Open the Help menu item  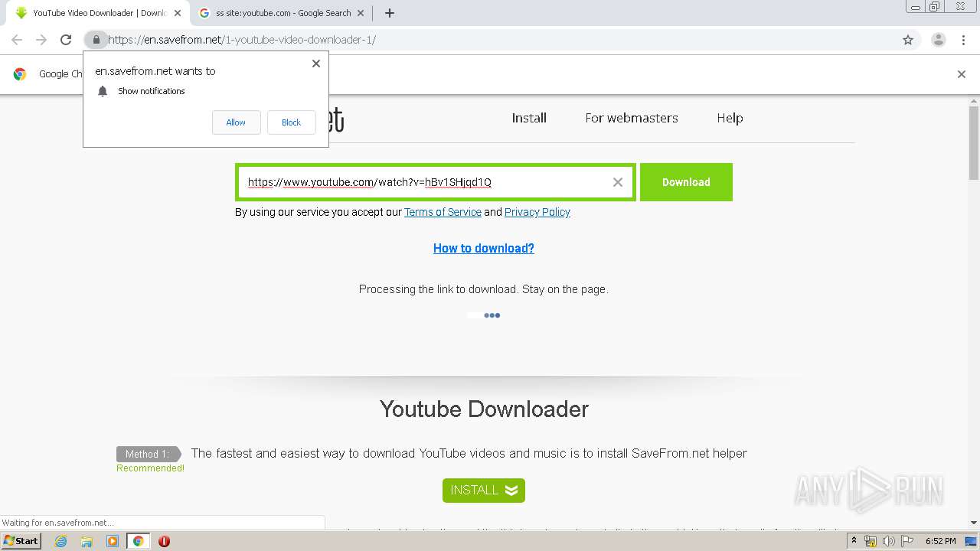[730, 118]
